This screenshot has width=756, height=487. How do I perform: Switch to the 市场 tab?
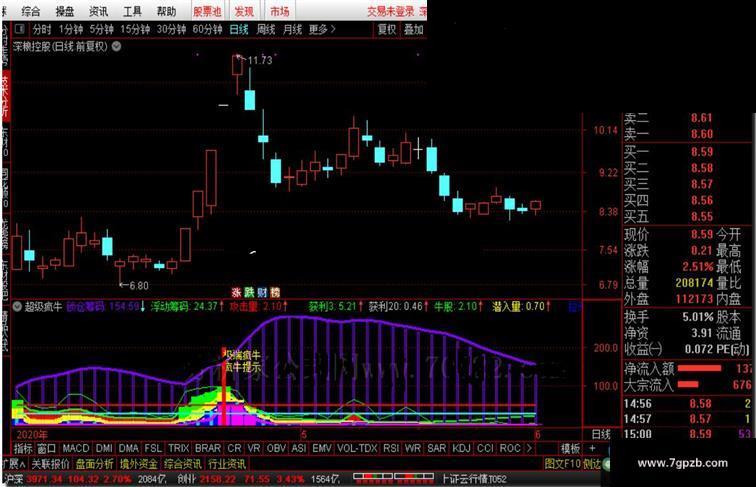280,11
